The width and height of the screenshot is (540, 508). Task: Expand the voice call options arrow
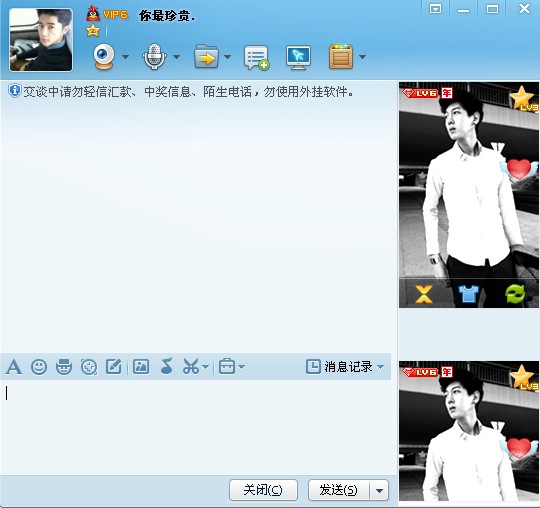(176, 56)
